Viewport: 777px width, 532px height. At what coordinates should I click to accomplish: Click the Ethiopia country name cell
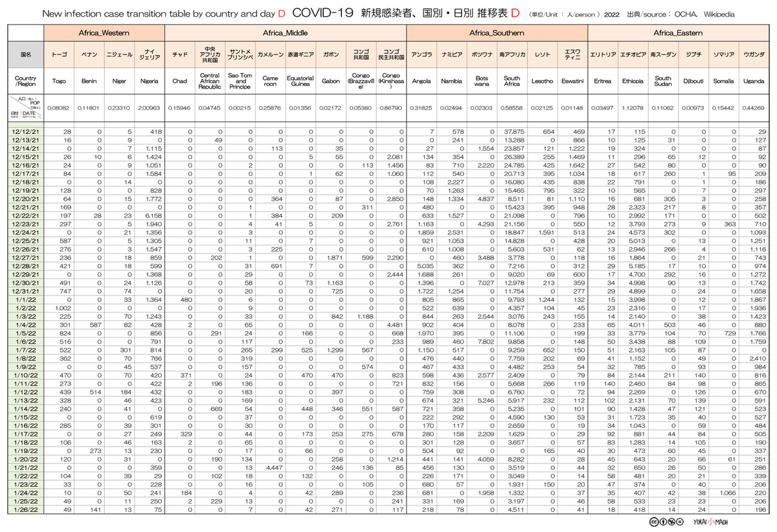click(633, 81)
